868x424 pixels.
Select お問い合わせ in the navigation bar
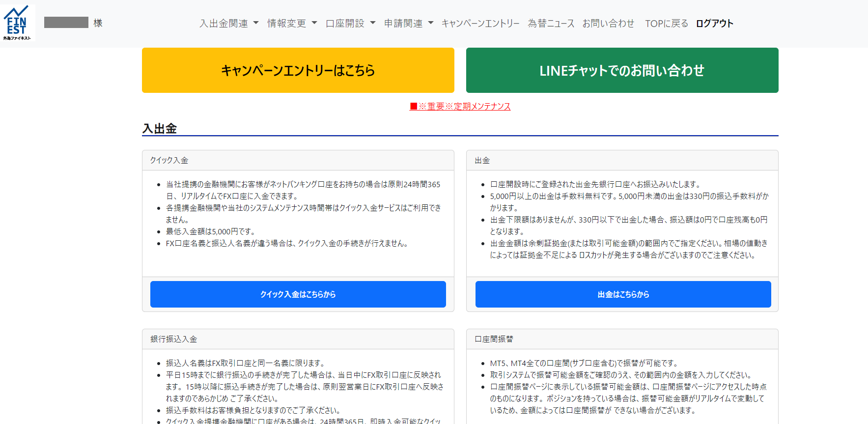608,24
